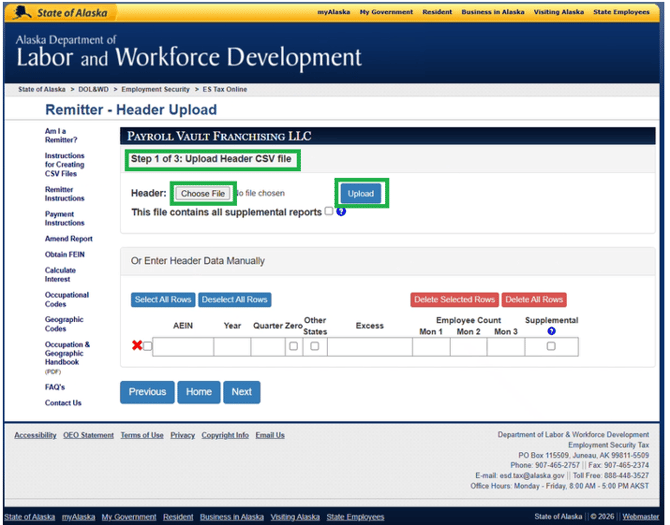Viewport: 670px width, 525px height.
Task: Check 'file contains all supplemental reports' box
Action: pyautogui.click(x=329, y=211)
